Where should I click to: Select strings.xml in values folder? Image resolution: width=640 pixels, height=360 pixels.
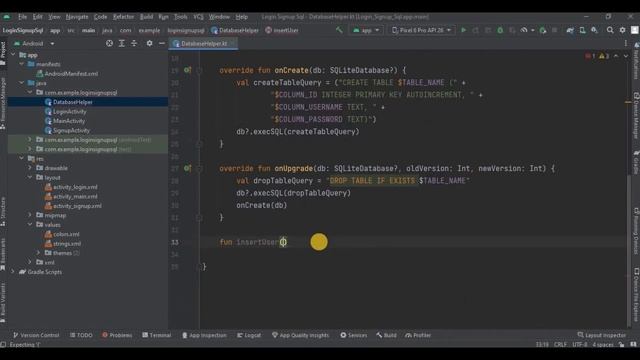click(x=67, y=243)
